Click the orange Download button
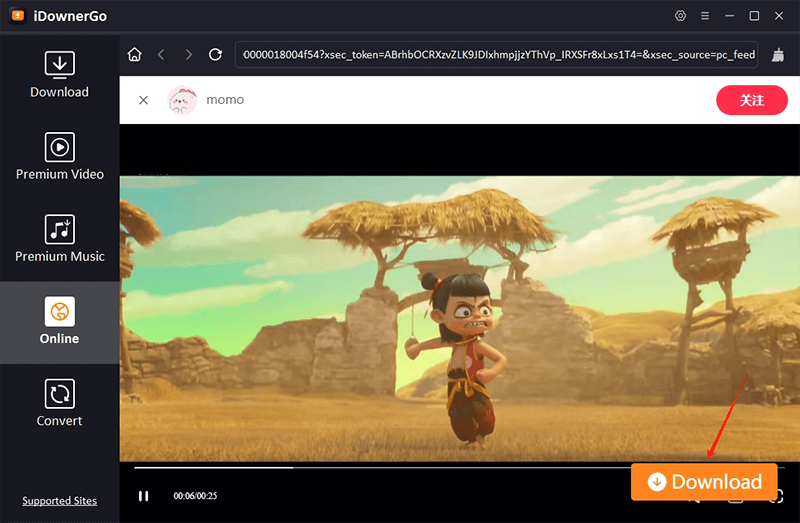Viewport: 800px width, 523px height. (704, 482)
